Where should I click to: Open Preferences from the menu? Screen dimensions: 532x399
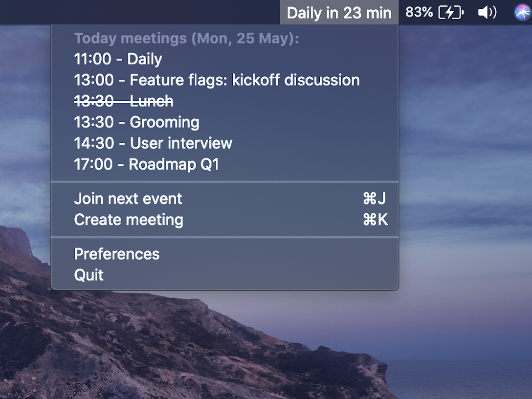tap(117, 254)
